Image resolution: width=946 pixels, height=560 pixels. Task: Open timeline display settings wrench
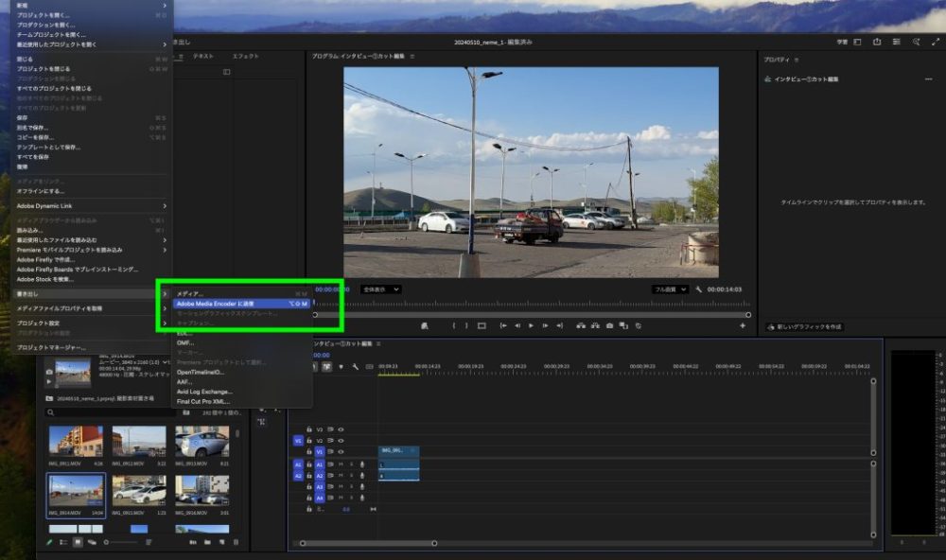pyautogui.click(x=356, y=367)
